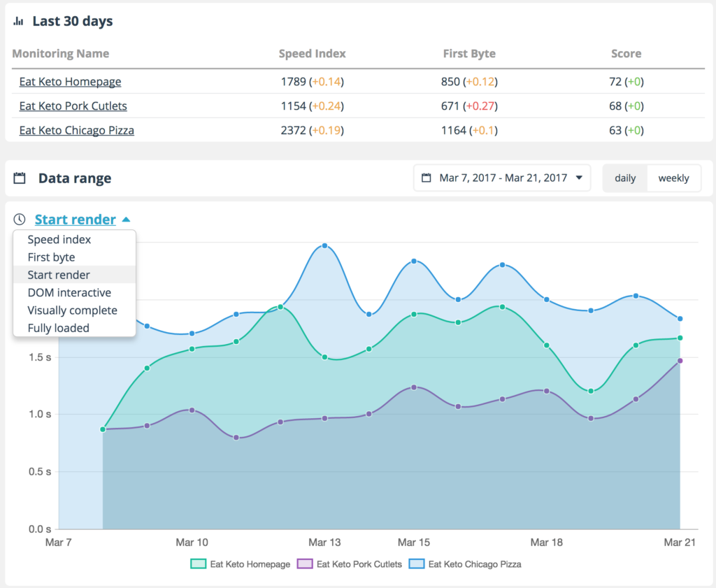
Task: Click the caret arrow in date range picker
Action: (x=579, y=178)
